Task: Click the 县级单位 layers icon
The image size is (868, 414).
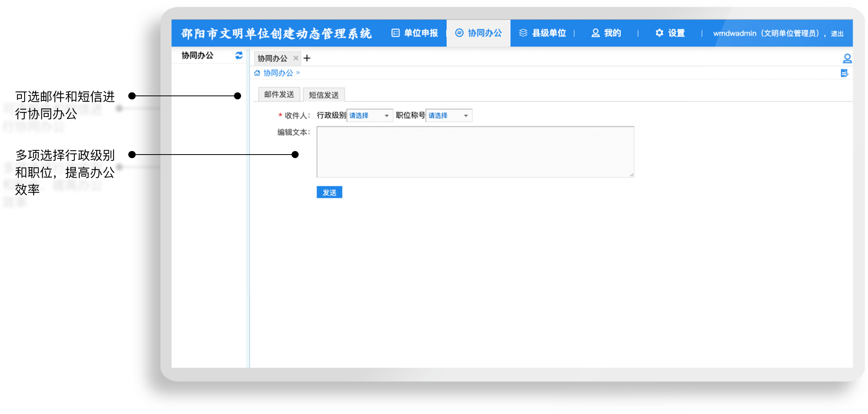Action: pyautogui.click(x=523, y=33)
